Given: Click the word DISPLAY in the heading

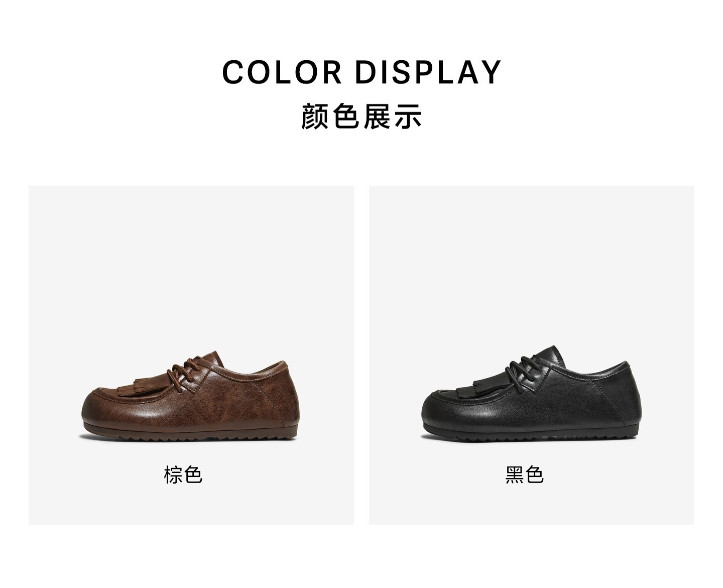Looking at the screenshot, I should (x=428, y=72).
